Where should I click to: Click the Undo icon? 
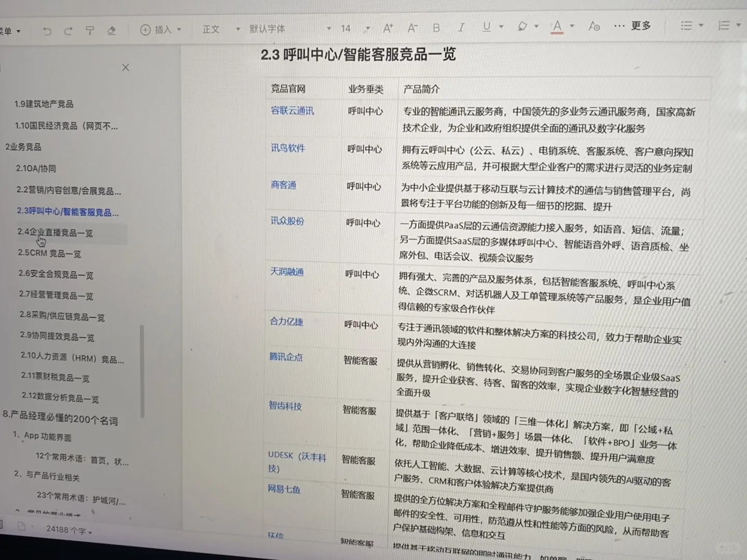click(x=47, y=31)
